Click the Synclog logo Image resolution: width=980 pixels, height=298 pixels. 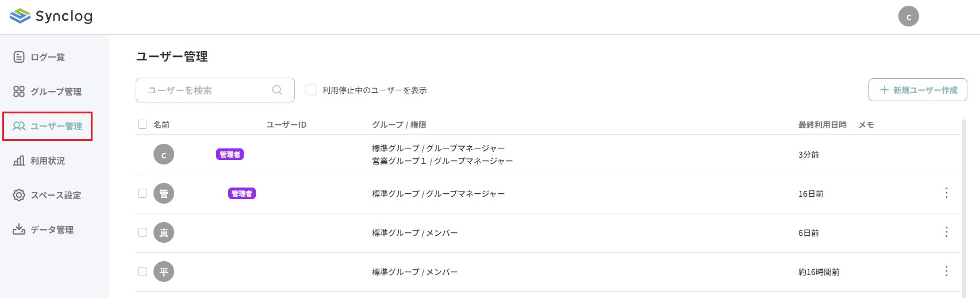[51, 16]
